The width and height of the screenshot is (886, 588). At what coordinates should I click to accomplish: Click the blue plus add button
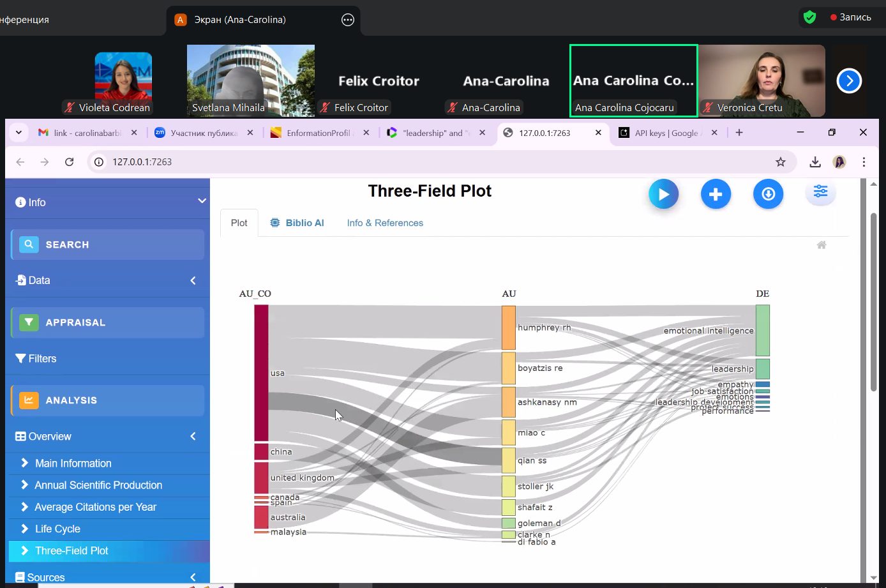point(716,194)
